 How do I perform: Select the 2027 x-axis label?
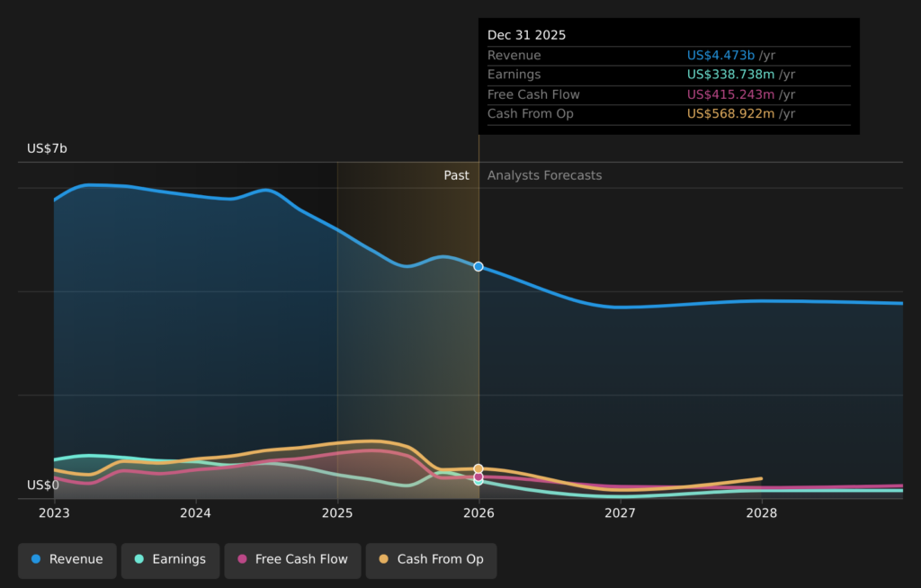[x=620, y=513]
